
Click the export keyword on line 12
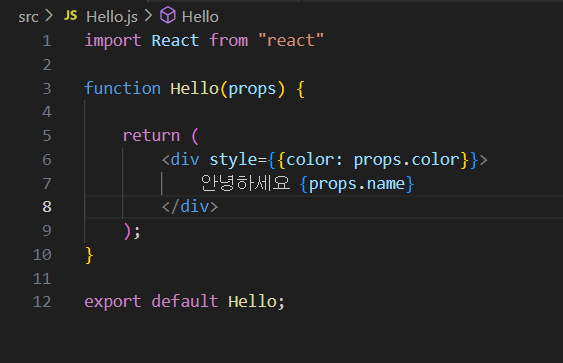pos(113,302)
